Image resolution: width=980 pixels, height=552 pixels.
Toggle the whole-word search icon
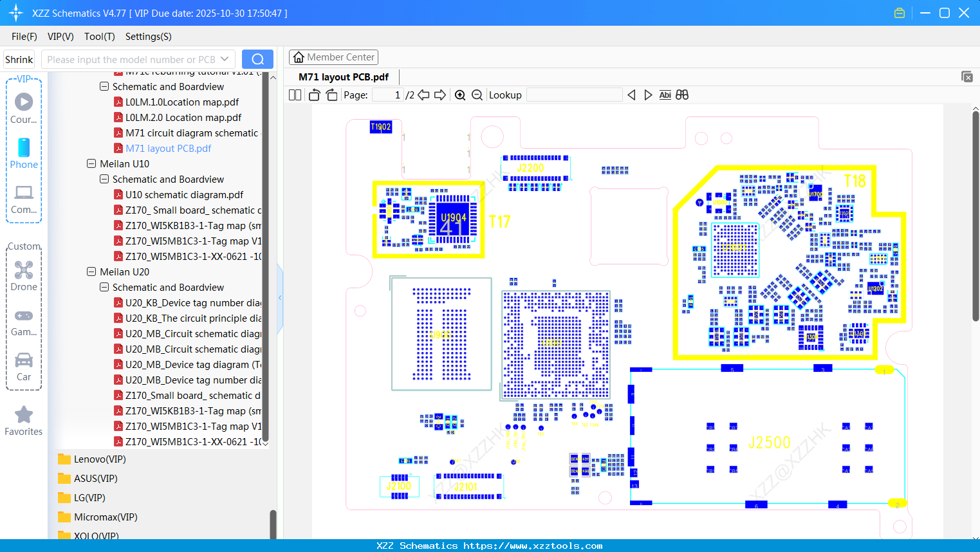pyautogui.click(x=682, y=95)
